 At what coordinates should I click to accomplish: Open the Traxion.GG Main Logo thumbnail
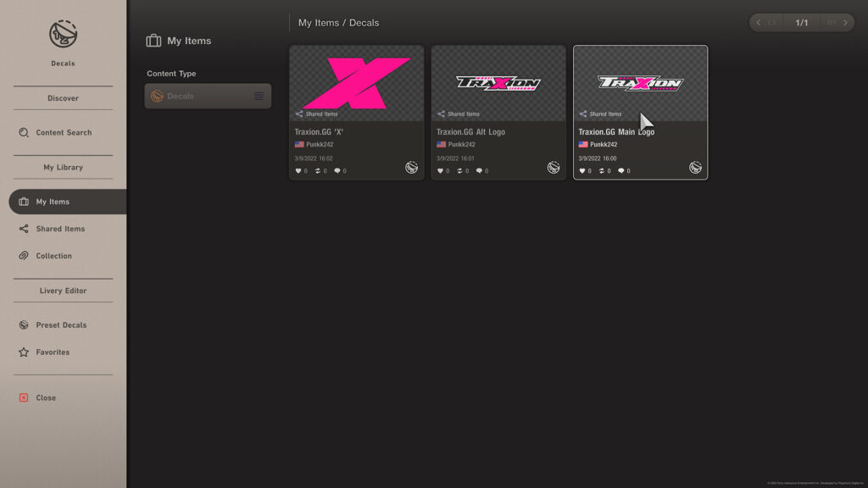[641, 83]
